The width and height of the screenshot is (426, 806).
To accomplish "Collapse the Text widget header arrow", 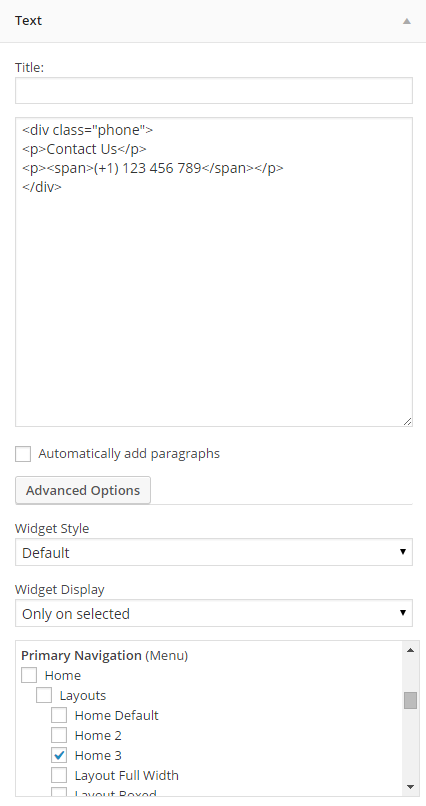I will coord(406,21).
